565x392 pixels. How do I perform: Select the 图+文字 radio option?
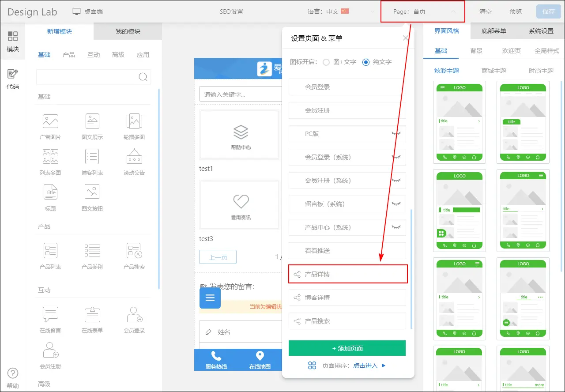[326, 62]
